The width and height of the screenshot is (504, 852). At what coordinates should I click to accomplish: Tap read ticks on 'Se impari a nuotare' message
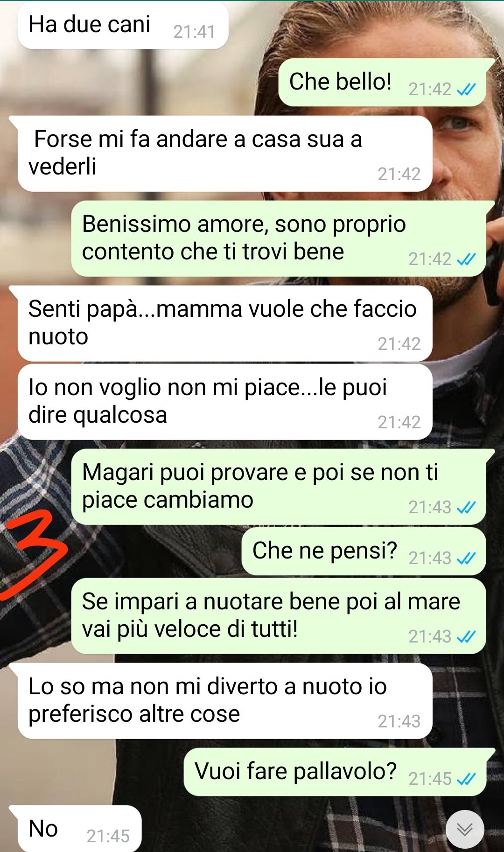pos(466,636)
